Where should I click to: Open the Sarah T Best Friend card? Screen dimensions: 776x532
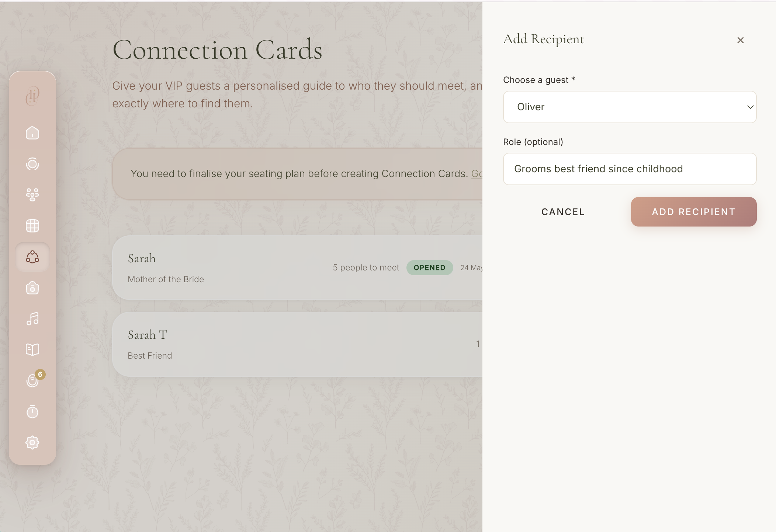click(x=297, y=344)
